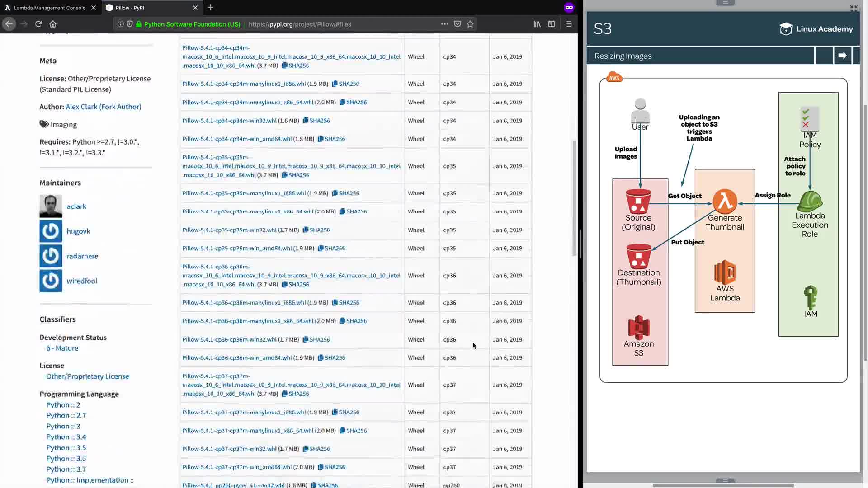
Task: Open the Firefox hamburger menu
Action: click(569, 24)
